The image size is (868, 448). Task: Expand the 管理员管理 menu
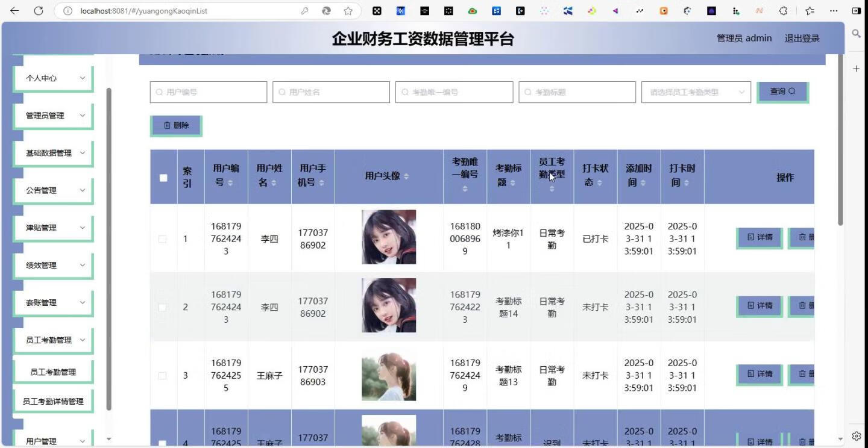[53, 116]
